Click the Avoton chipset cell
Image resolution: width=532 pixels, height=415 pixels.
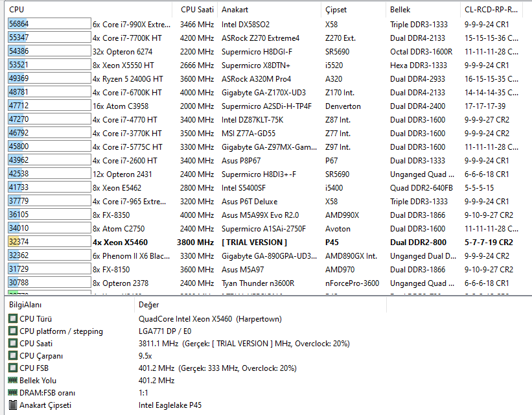coord(338,228)
